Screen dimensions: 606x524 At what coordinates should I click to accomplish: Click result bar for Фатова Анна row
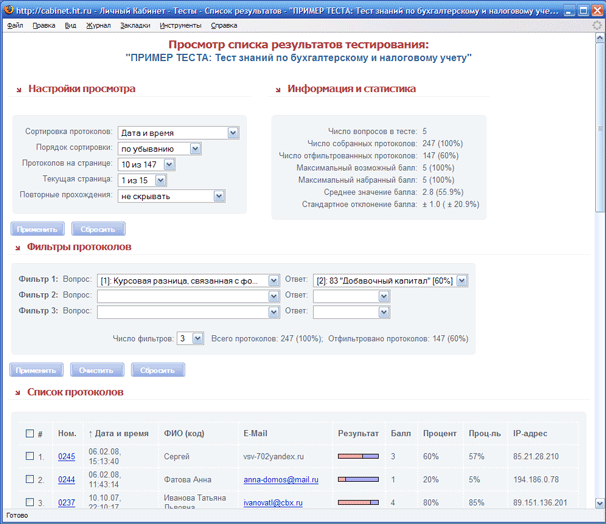(358, 480)
